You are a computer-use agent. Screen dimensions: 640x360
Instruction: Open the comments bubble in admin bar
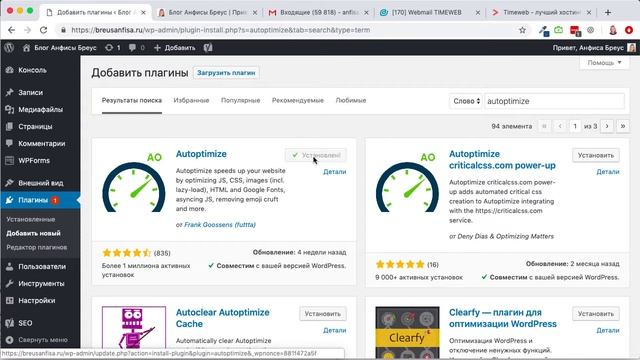tap(137, 48)
